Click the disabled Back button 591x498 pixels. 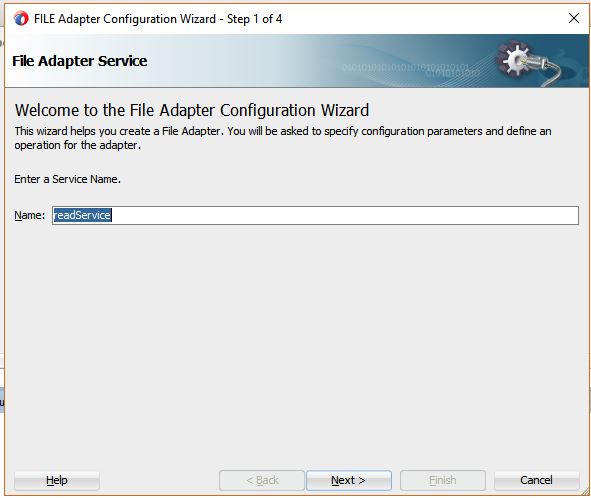click(x=262, y=480)
